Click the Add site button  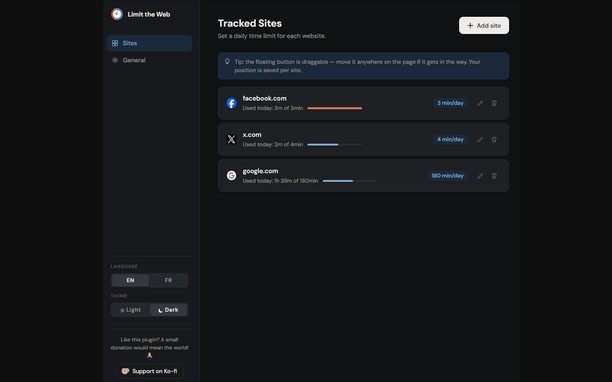(x=484, y=25)
